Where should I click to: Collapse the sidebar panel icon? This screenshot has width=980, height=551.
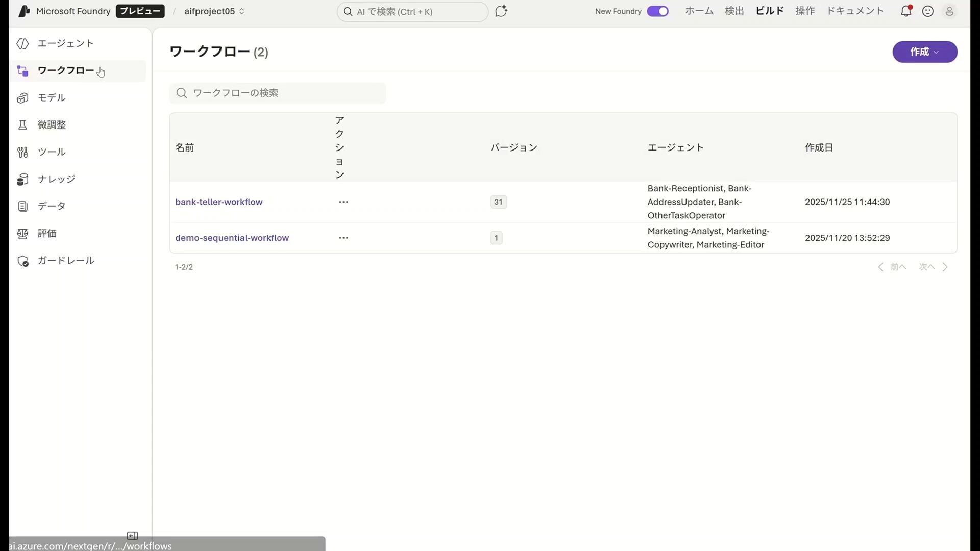coord(132,536)
